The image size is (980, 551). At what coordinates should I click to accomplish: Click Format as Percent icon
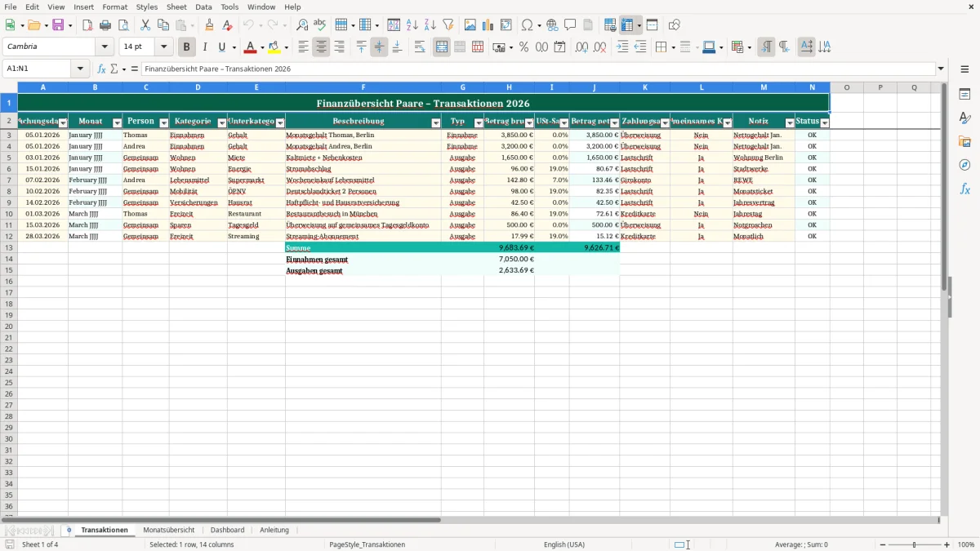click(524, 47)
